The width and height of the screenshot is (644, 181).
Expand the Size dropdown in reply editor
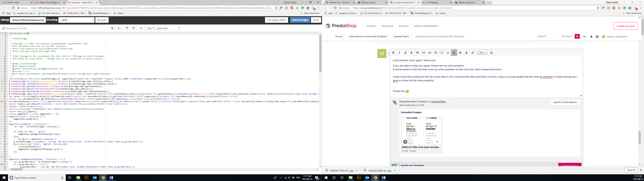482,52
